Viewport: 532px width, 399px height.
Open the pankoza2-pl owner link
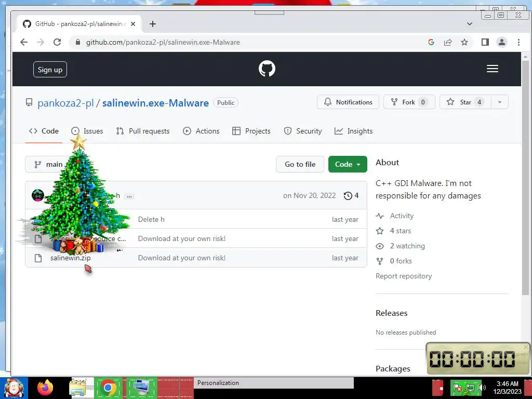coord(65,103)
